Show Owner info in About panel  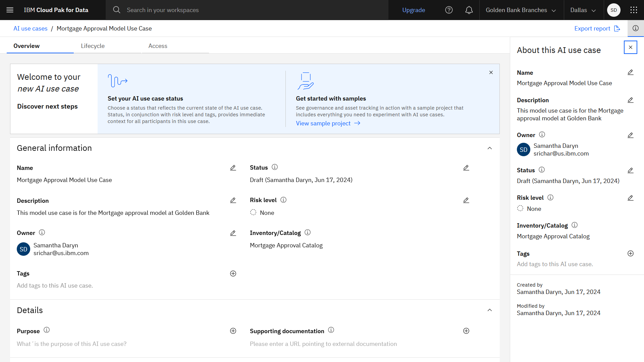pyautogui.click(x=542, y=134)
